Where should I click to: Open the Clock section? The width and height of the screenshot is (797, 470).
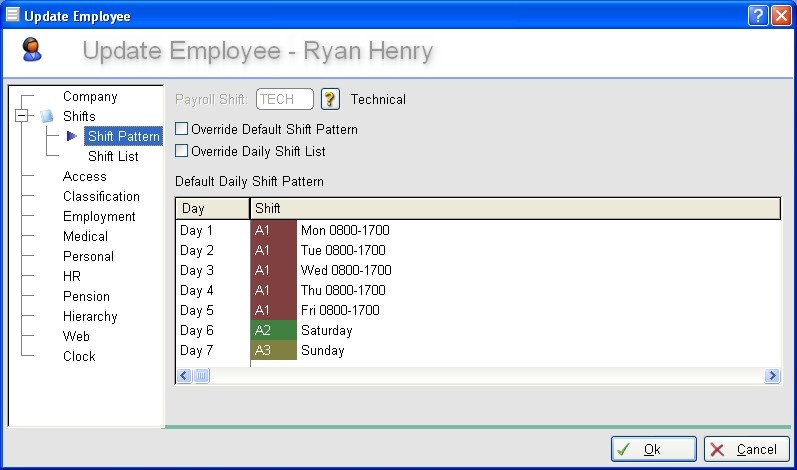point(79,356)
